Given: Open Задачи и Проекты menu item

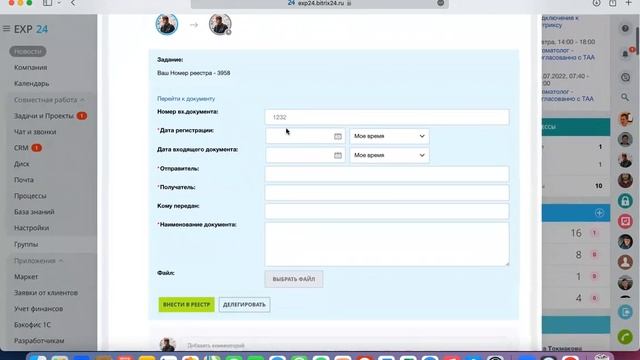Looking at the screenshot, I should click(44, 116).
